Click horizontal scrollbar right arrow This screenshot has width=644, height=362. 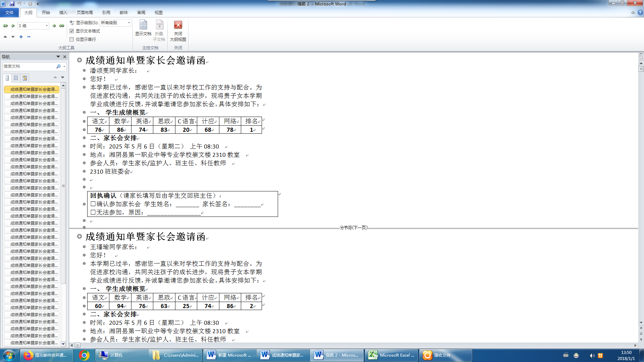click(x=635, y=345)
